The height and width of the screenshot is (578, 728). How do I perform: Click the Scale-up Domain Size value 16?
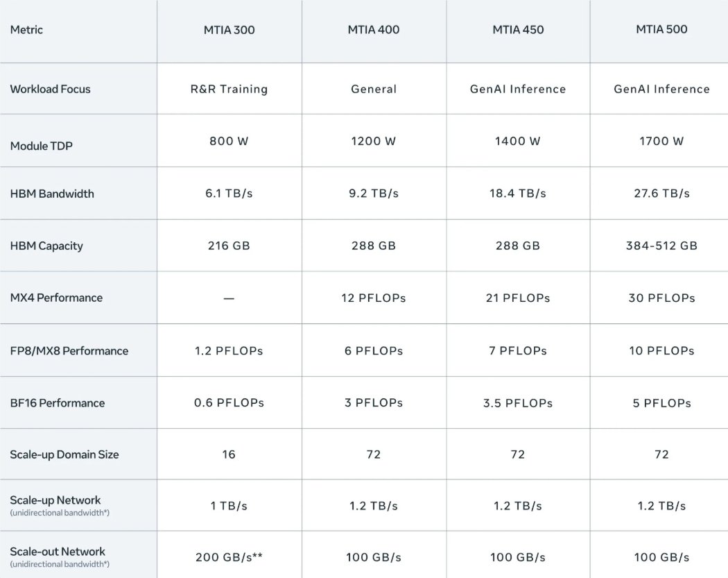click(x=229, y=454)
